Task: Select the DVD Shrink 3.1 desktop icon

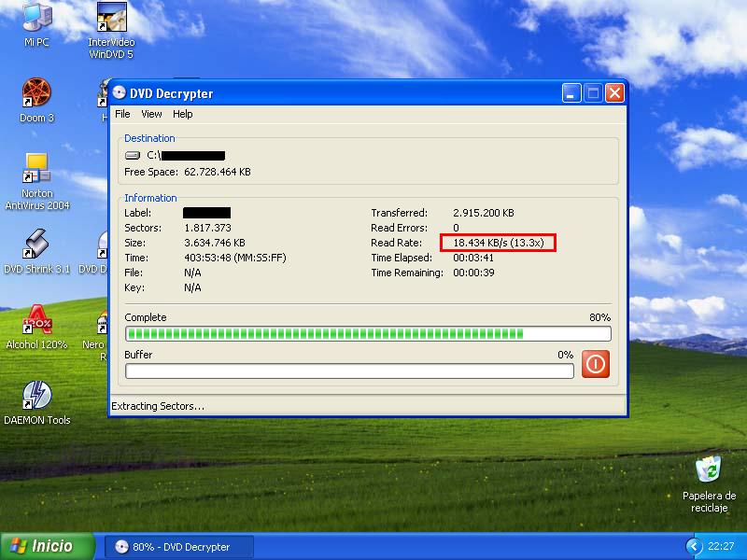Action: tap(36, 245)
